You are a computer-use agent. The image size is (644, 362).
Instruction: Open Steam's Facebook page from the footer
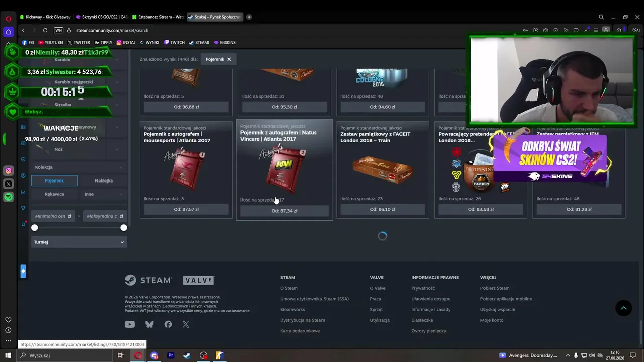[168, 324]
